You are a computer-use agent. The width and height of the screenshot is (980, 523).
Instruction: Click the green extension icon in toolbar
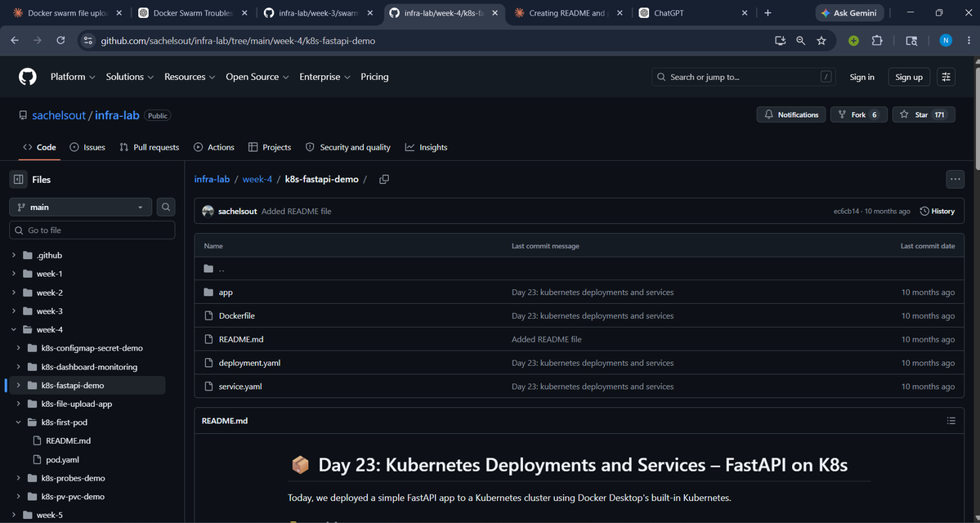pos(853,40)
